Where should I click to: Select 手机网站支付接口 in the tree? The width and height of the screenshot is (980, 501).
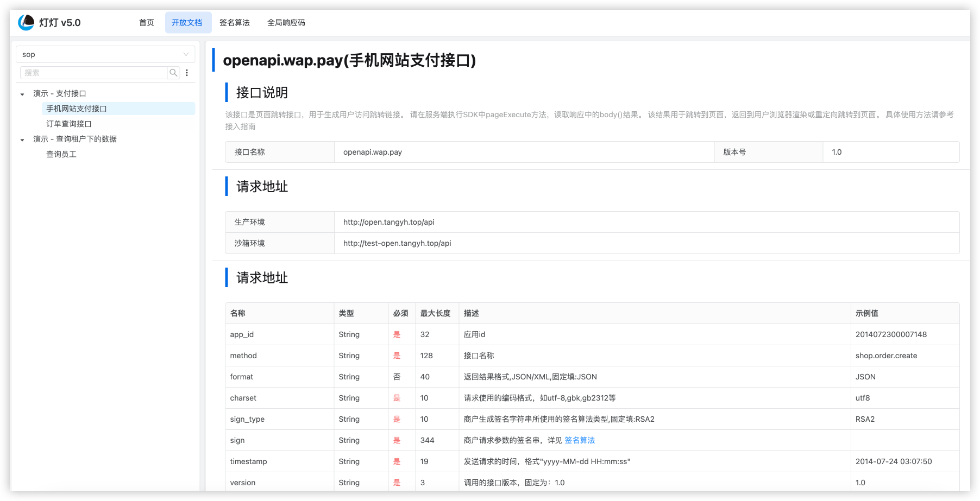(x=77, y=109)
